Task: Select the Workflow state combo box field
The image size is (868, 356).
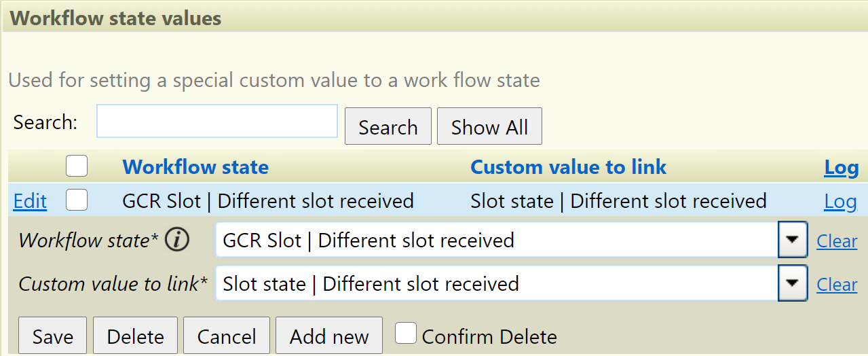Action: click(512, 240)
